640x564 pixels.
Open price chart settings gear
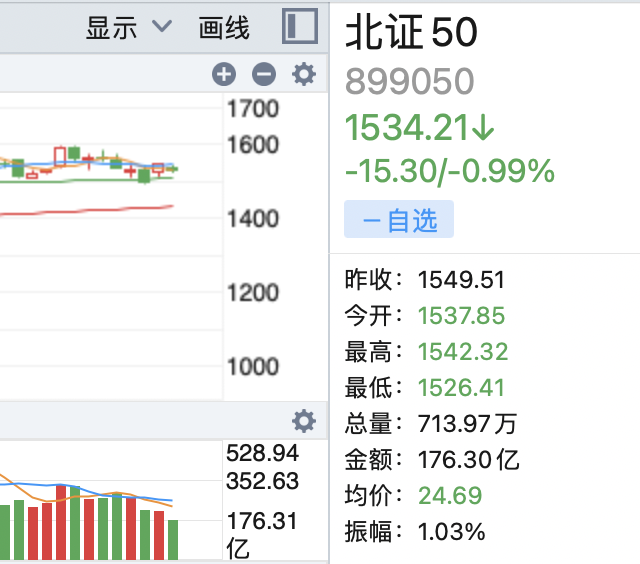click(x=303, y=73)
